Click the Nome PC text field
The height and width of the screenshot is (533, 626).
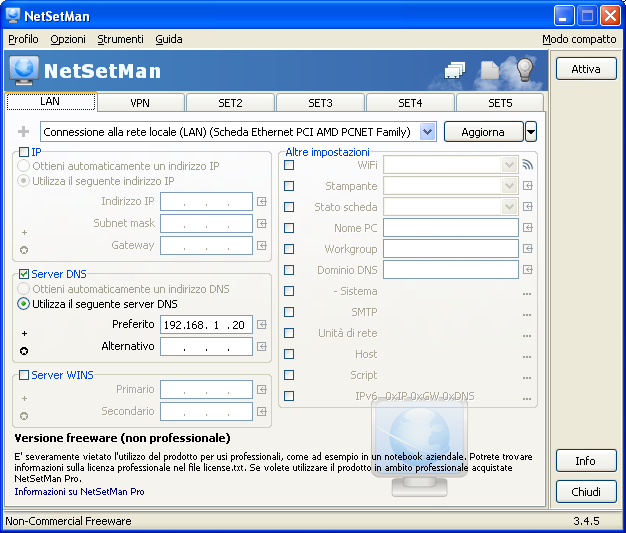(451, 228)
